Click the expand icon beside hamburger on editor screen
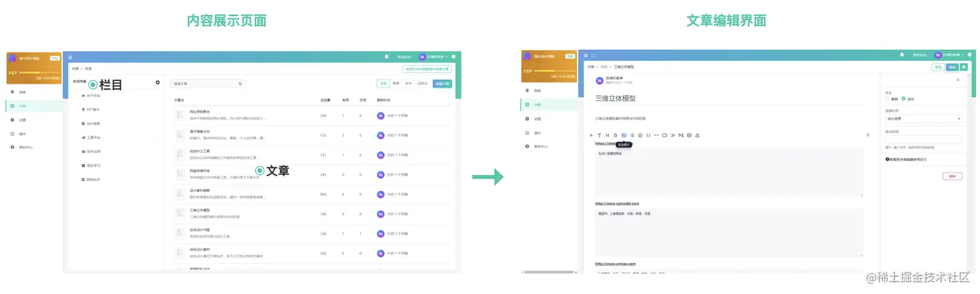 593,56
